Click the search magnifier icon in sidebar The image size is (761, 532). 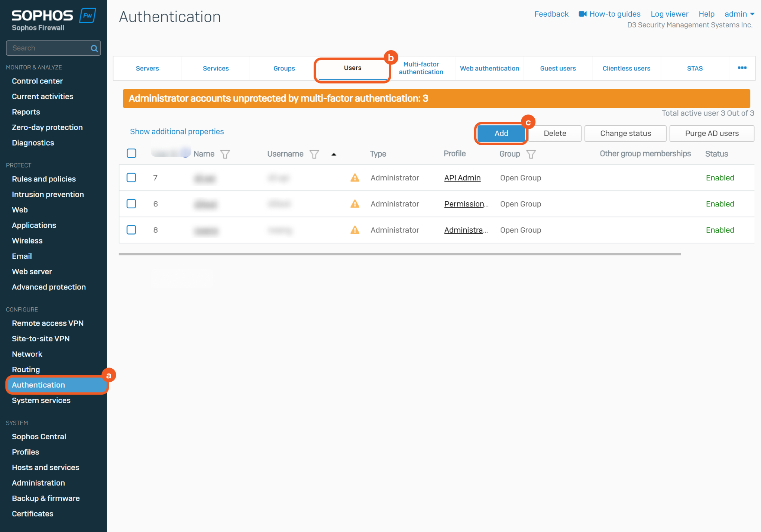click(94, 48)
